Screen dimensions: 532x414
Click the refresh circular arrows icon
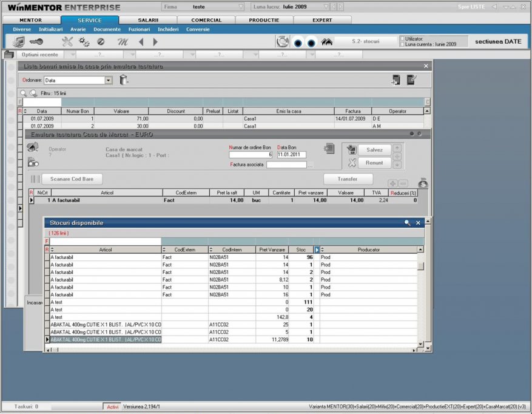click(x=282, y=42)
